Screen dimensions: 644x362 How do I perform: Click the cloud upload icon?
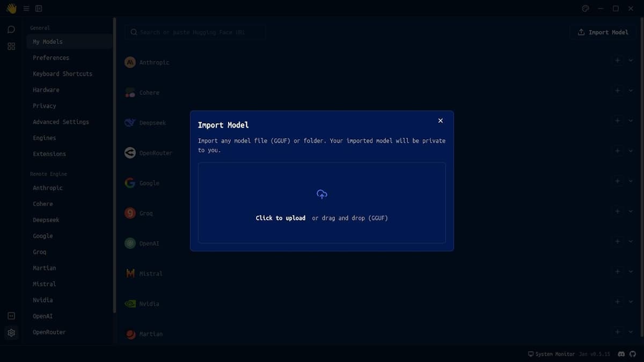pyautogui.click(x=322, y=194)
